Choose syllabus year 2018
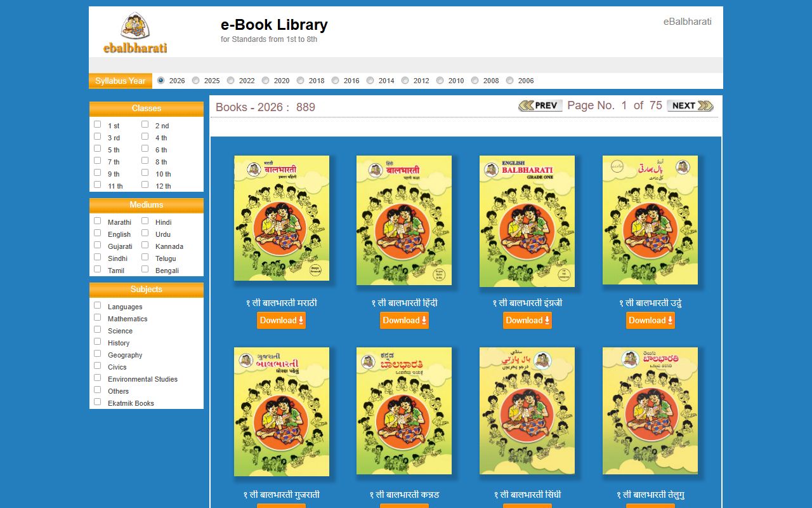The image size is (812, 508). [301, 81]
